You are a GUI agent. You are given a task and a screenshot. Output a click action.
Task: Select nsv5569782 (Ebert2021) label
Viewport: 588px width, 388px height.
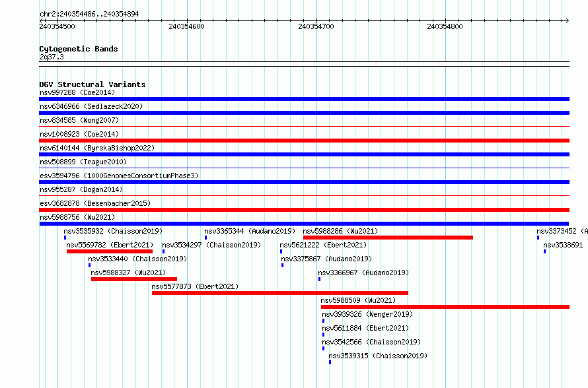[x=110, y=245]
